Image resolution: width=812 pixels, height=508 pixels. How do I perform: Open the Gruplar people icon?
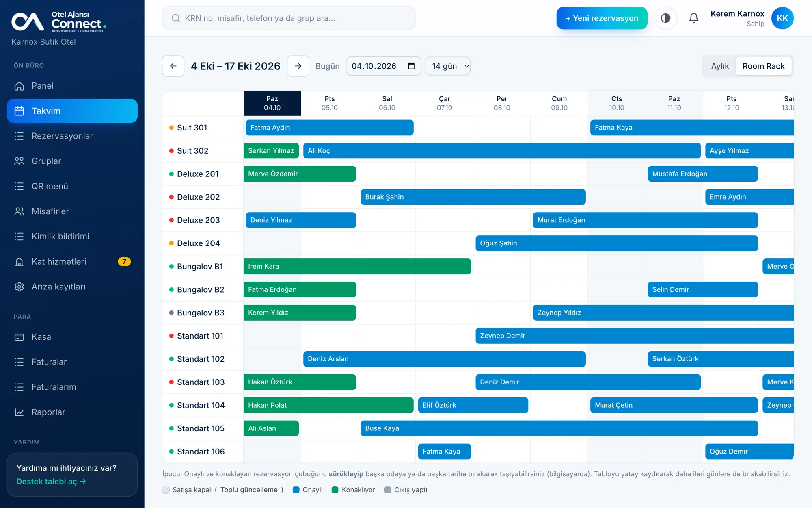(19, 161)
